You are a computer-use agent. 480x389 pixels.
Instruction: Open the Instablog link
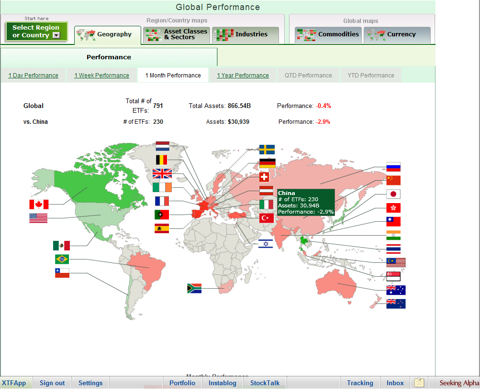coord(222,383)
